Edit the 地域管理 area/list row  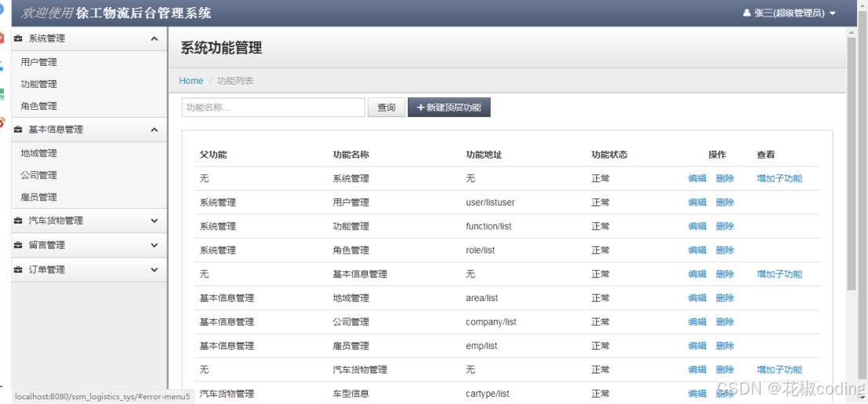[698, 297]
